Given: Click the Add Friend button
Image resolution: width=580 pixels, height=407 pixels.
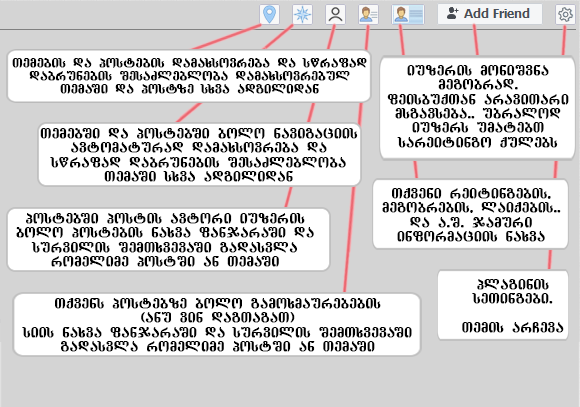Looking at the screenshot, I should click(x=490, y=14).
